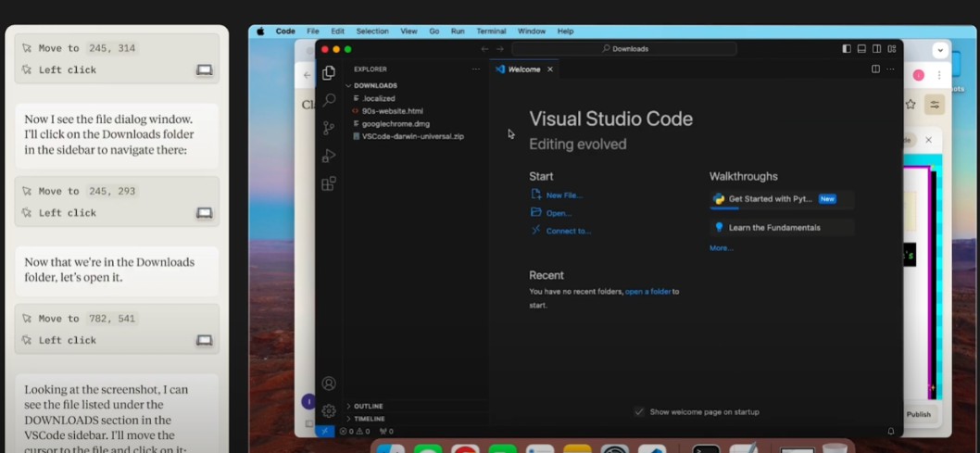This screenshot has height=453, width=980.
Task: Toggle the primary side bar layout icon
Action: (x=847, y=49)
